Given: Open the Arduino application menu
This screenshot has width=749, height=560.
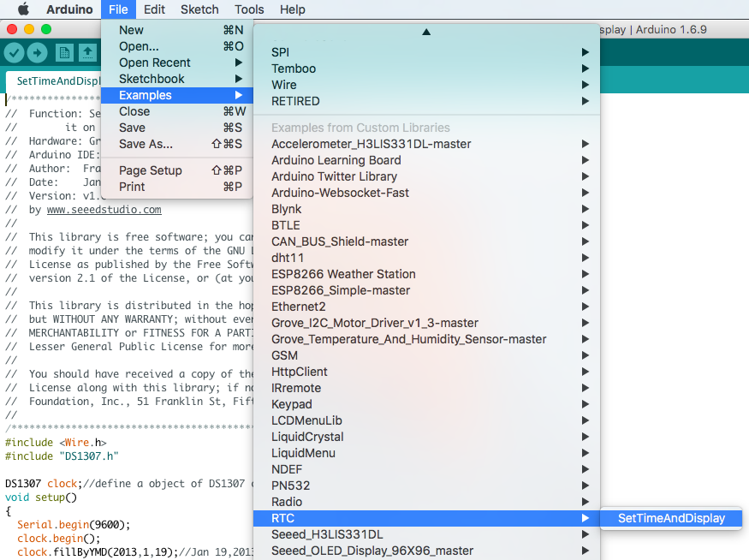Looking at the screenshot, I should (69, 9).
